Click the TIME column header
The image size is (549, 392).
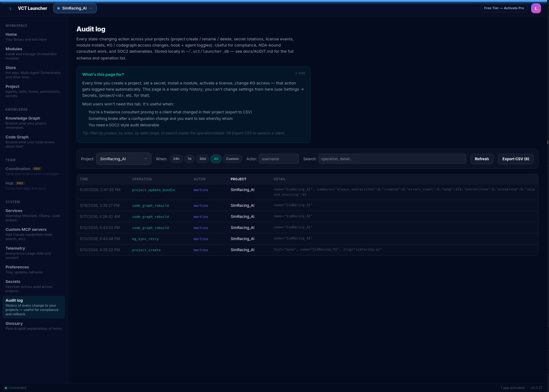click(x=84, y=179)
